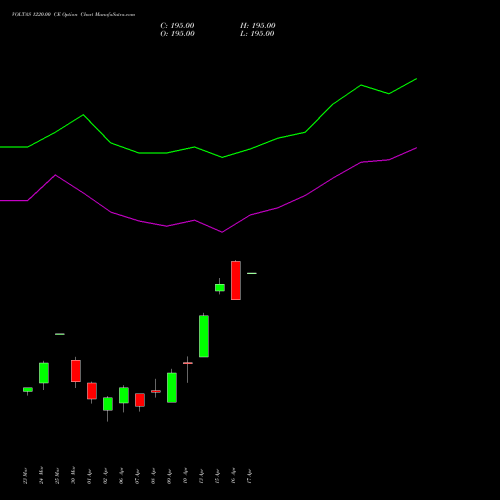Select the tall red candle on 16 Apr
The height and width of the screenshot is (500, 500).
[x=236, y=280]
